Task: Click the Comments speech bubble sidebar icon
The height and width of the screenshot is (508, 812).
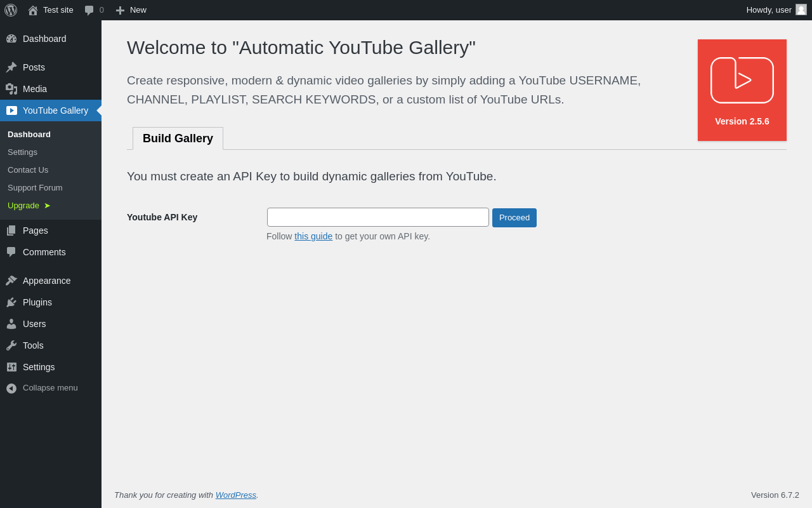Action: tap(11, 252)
